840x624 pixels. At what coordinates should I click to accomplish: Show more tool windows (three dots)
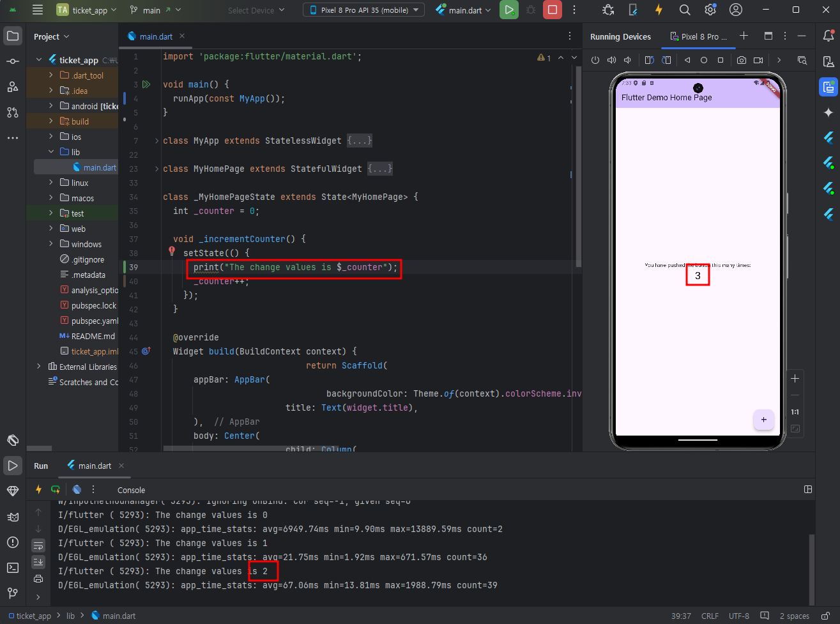click(x=13, y=138)
